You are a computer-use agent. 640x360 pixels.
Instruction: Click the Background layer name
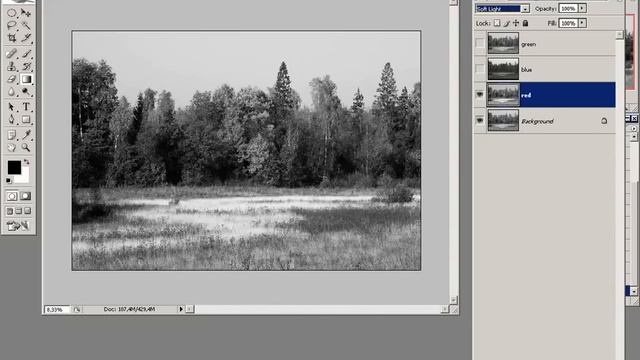537,121
